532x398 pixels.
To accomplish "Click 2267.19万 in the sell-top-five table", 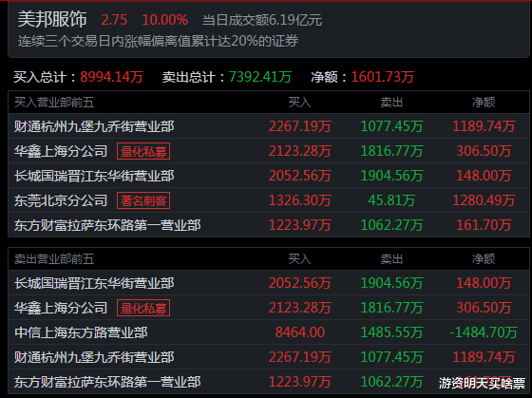I will (x=300, y=357).
